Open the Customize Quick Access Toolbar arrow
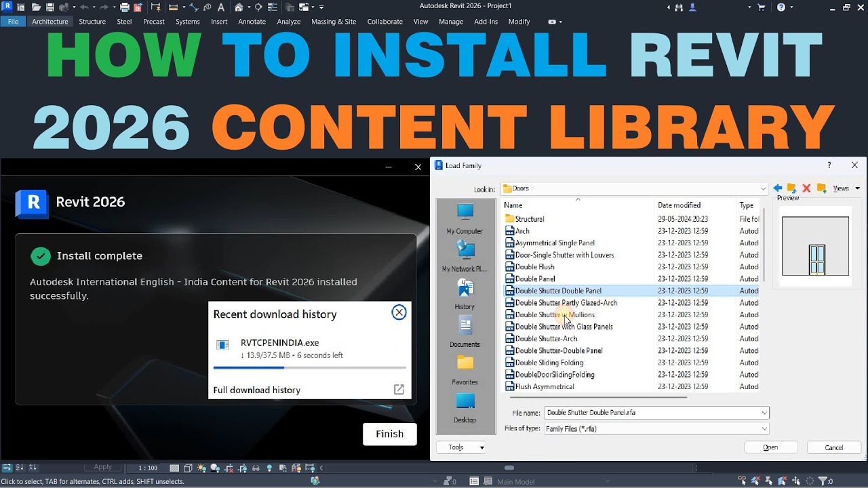This screenshot has height=488, width=868. [x=321, y=7]
